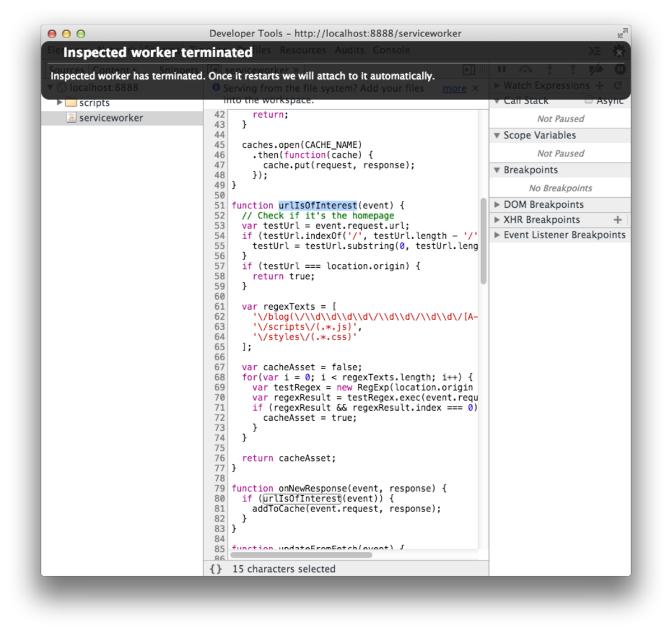Open the Audits panel tab
Image resolution: width=672 pixels, height=633 pixels.
pos(349,50)
